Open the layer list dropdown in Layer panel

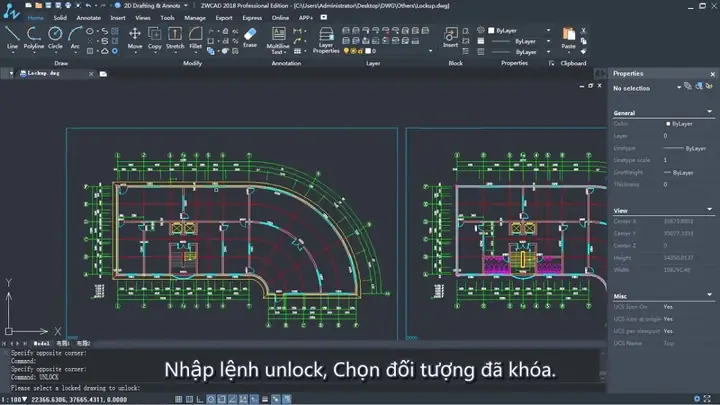[430, 51]
